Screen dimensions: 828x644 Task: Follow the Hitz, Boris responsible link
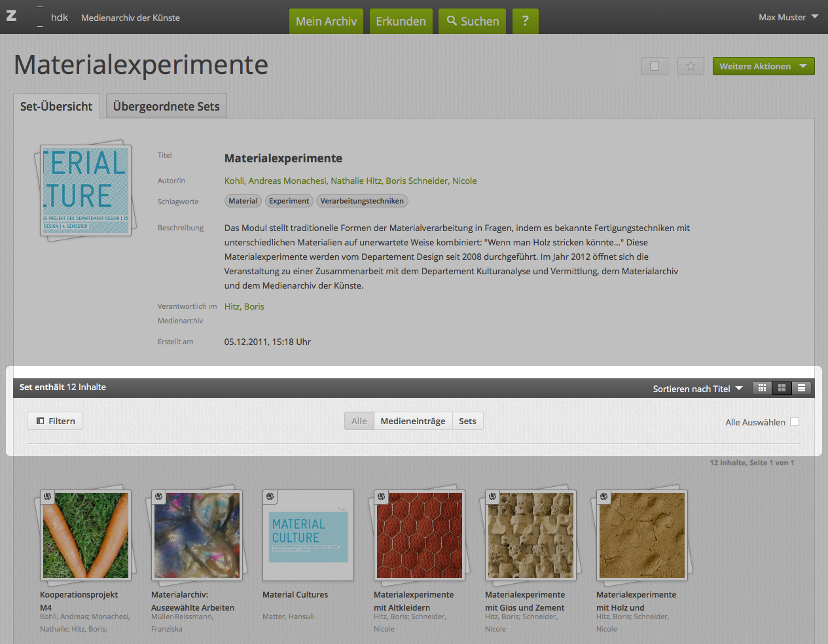point(244,306)
